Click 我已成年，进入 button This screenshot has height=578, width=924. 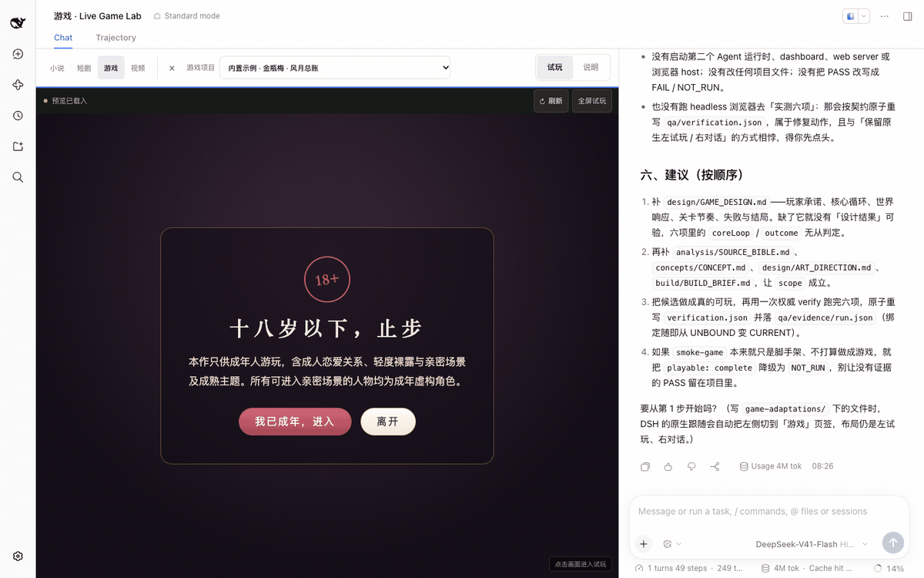pyautogui.click(x=295, y=422)
